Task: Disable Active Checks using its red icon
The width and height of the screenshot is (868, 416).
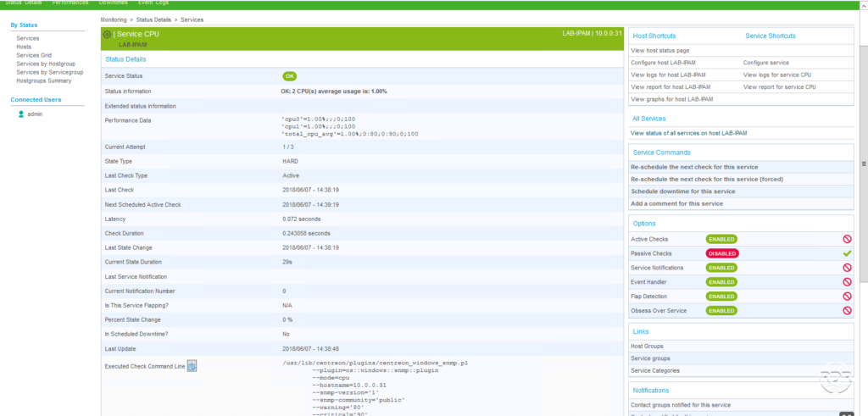Action: click(847, 239)
